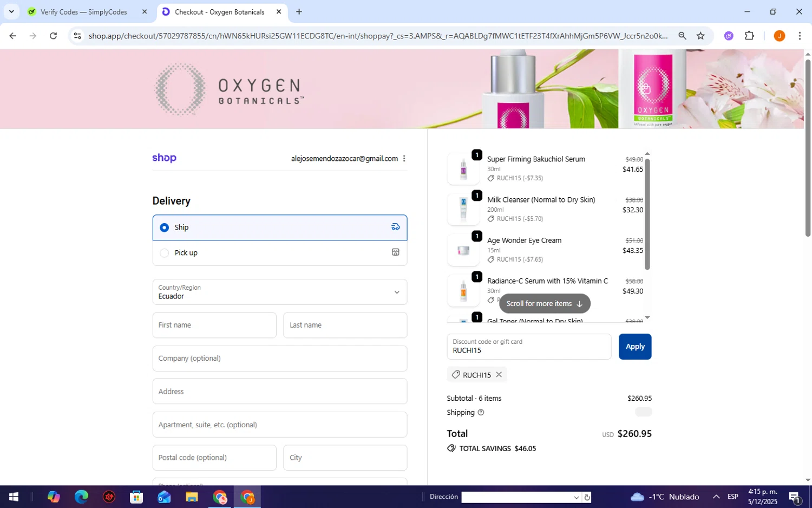Open the tab search dropdown arrow
Screen dimensions: 812x508
pos(11,11)
